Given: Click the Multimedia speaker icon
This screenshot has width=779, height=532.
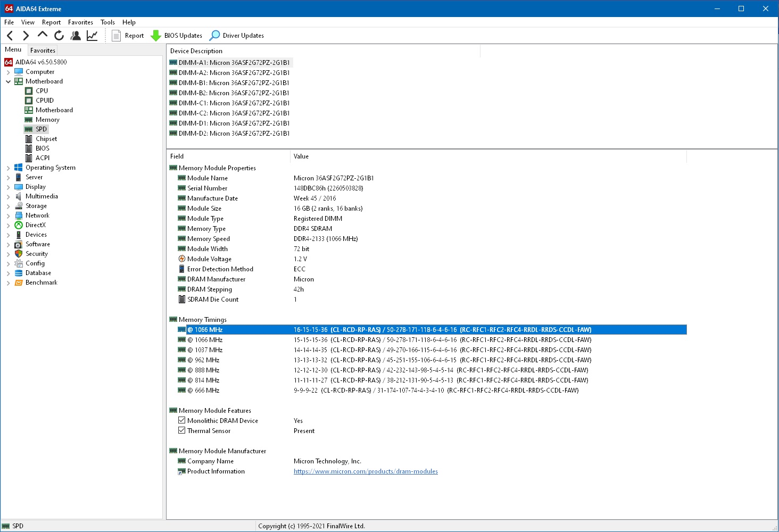Looking at the screenshot, I should (x=19, y=196).
